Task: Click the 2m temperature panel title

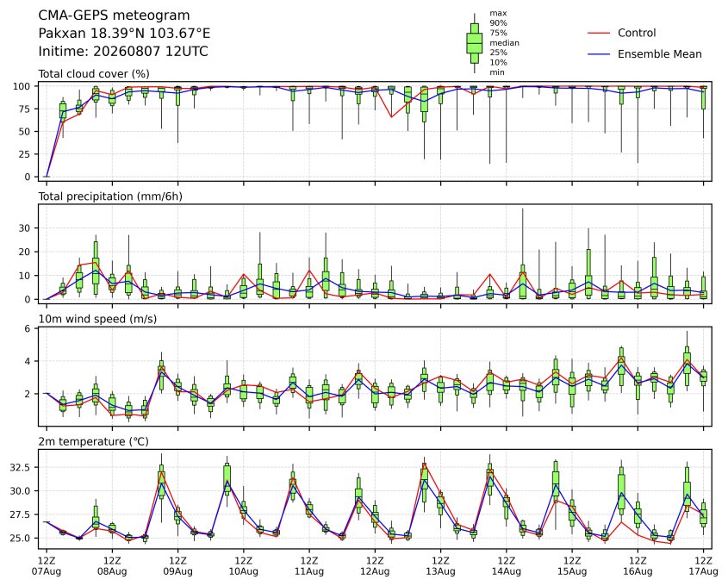Action: click(93, 441)
